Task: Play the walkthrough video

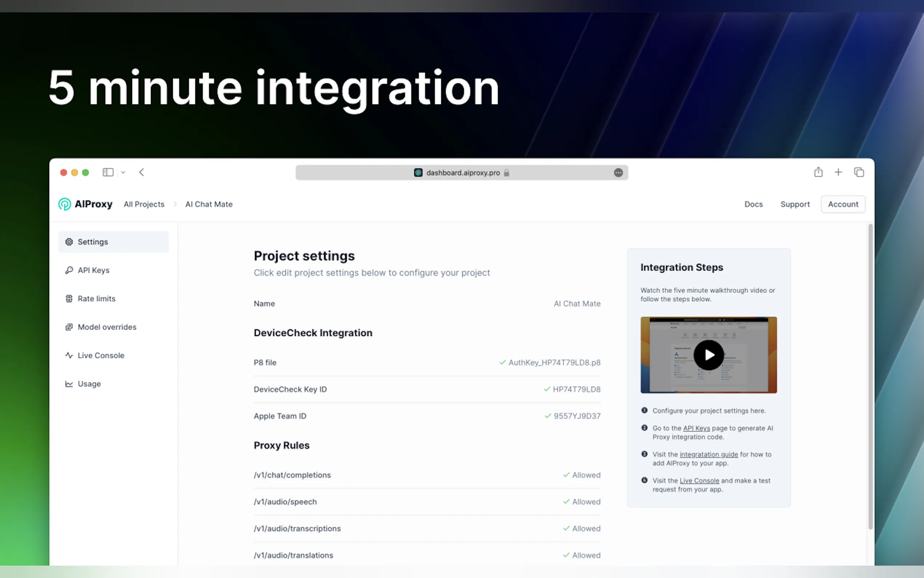Action: point(709,355)
